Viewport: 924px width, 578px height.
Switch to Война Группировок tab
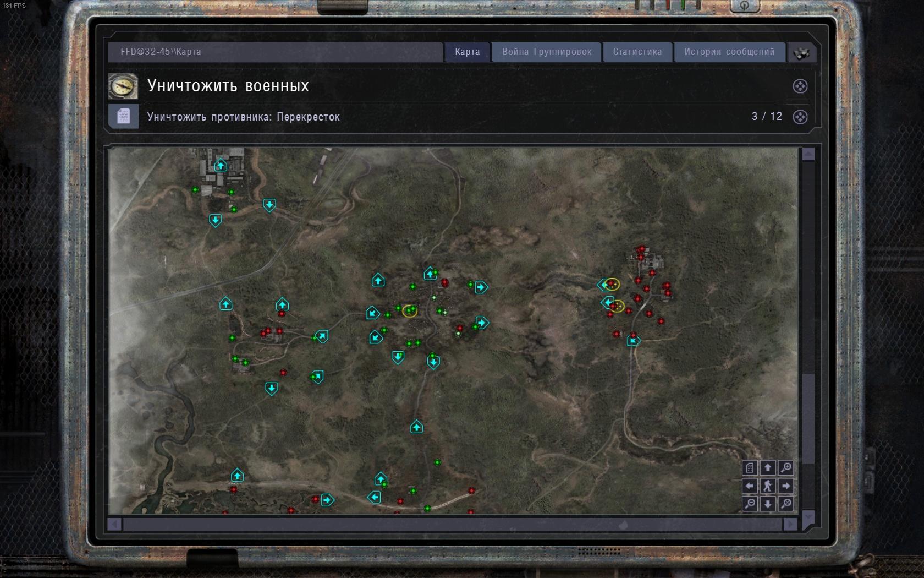tap(547, 52)
